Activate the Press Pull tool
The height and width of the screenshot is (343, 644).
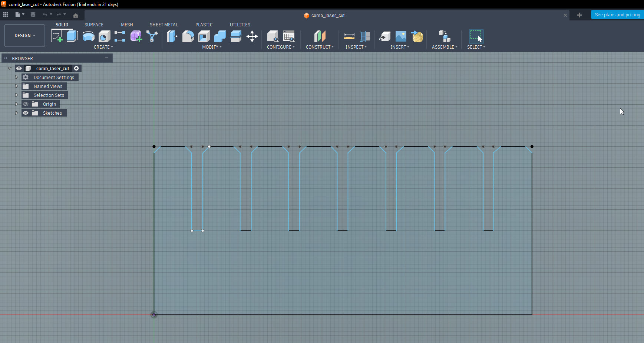pos(172,36)
